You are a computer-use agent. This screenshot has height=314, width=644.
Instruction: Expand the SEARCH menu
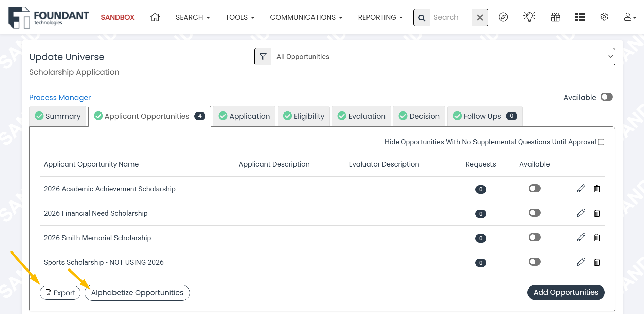pos(193,17)
